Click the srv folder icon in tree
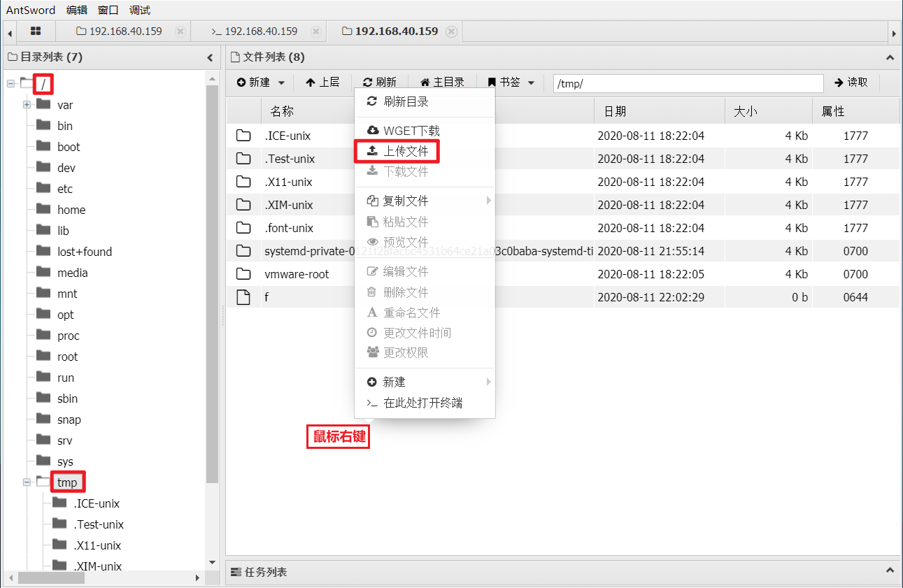The image size is (903, 588). pyautogui.click(x=43, y=440)
